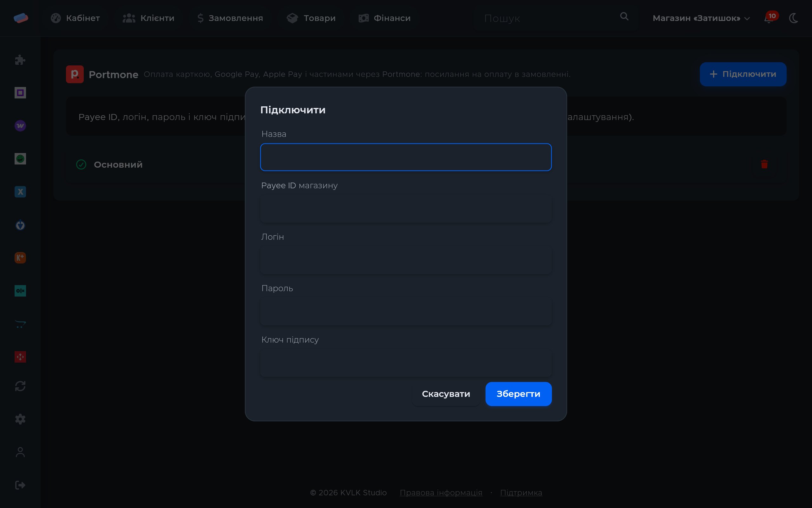Toggle dark mode moon icon
The height and width of the screenshot is (508, 812).
[794, 18]
